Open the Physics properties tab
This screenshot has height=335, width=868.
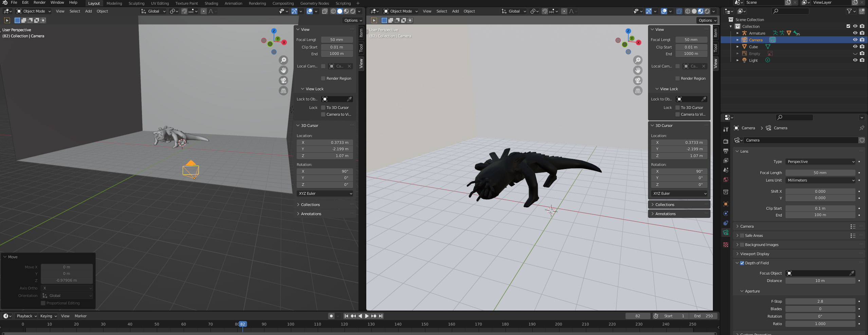coord(726,213)
